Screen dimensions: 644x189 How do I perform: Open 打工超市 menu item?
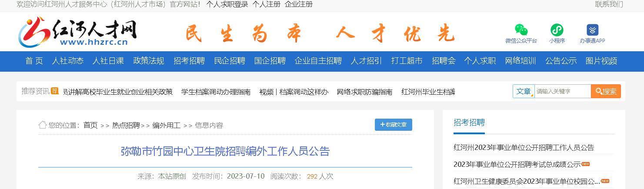pyautogui.click(x=407, y=61)
